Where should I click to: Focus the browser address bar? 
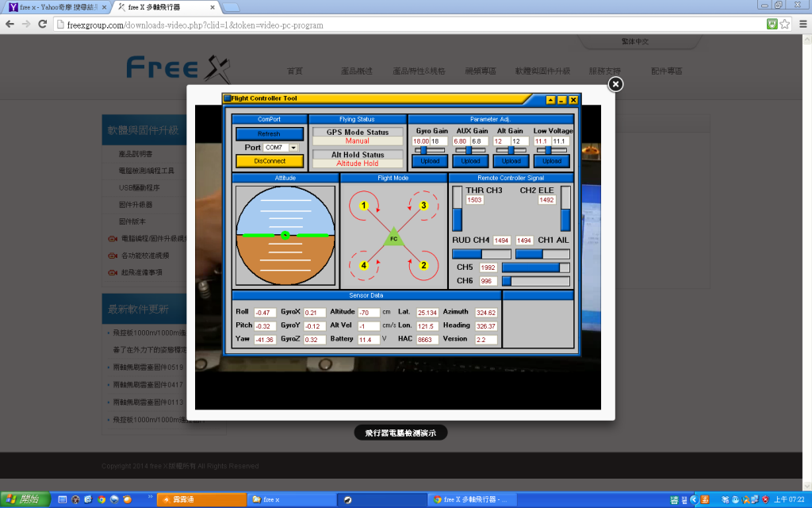tap(409, 25)
